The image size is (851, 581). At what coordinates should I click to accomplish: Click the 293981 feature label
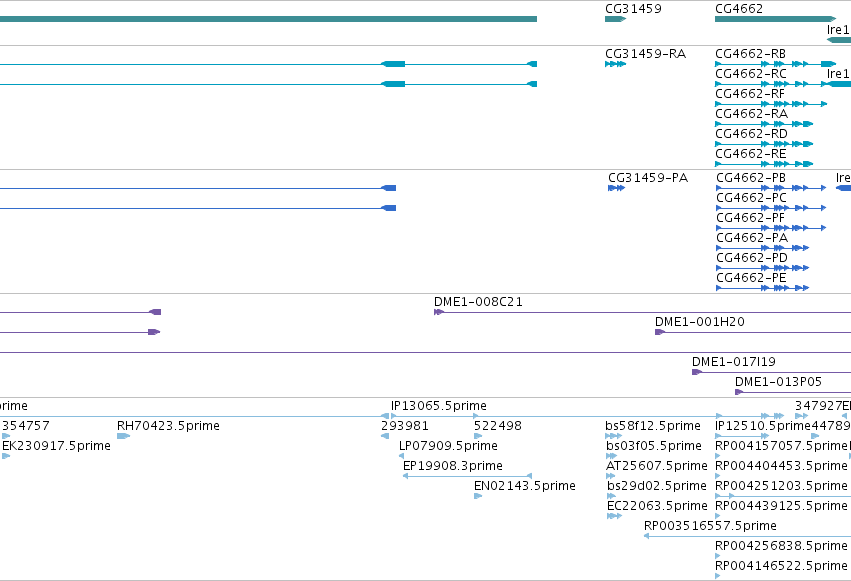click(x=405, y=426)
